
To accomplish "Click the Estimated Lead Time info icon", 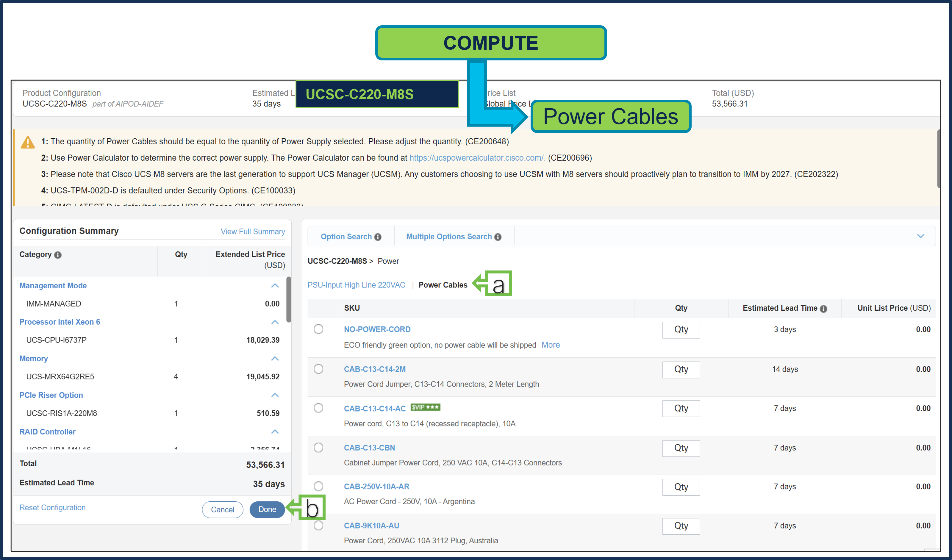I will tap(824, 308).
